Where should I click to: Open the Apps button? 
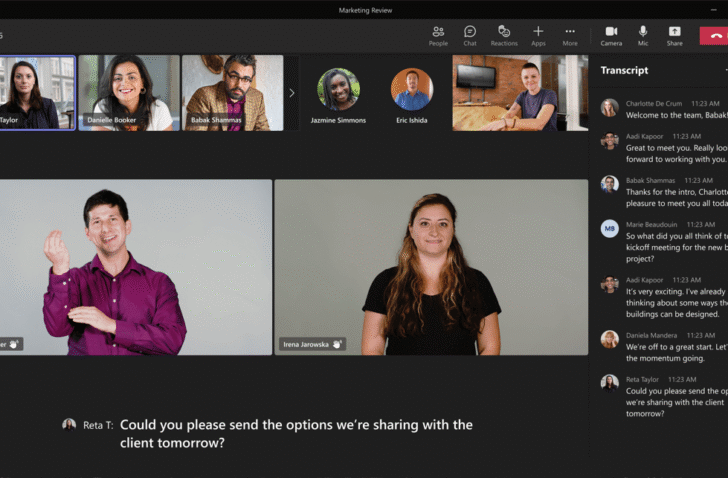[538, 36]
